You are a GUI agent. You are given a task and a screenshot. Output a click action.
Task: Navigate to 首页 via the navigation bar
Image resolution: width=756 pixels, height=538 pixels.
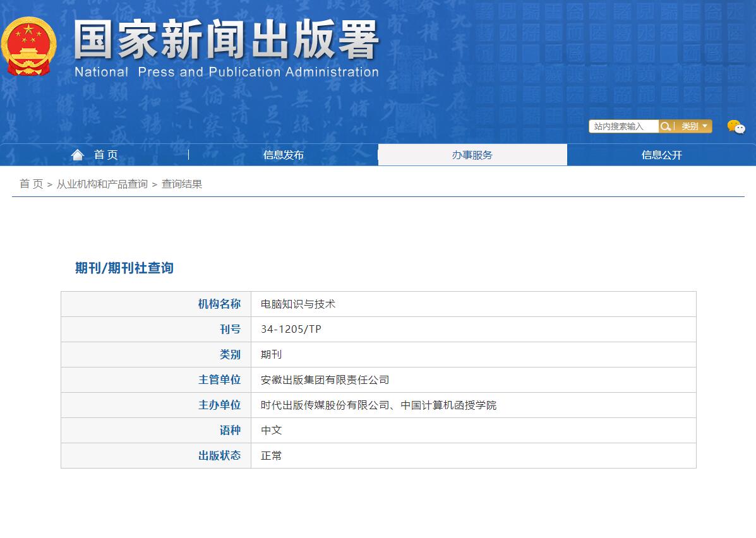(x=105, y=154)
